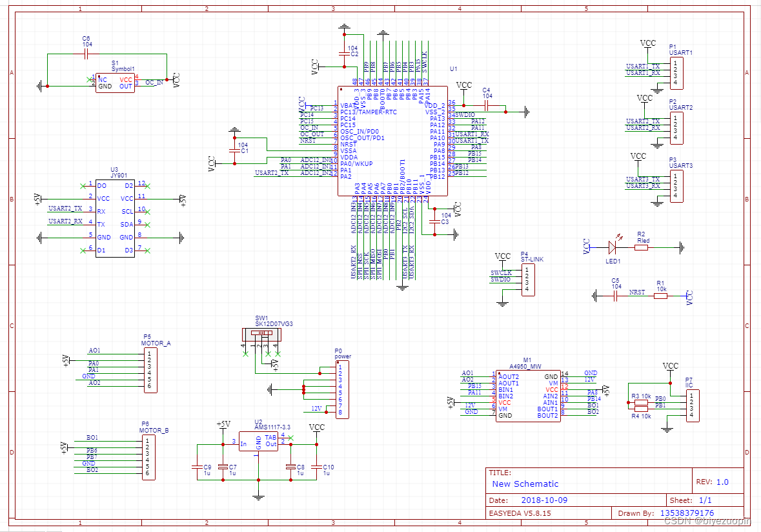
Task: Select the U3 JY901 module block
Action: pyautogui.click(x=115, y=218)
